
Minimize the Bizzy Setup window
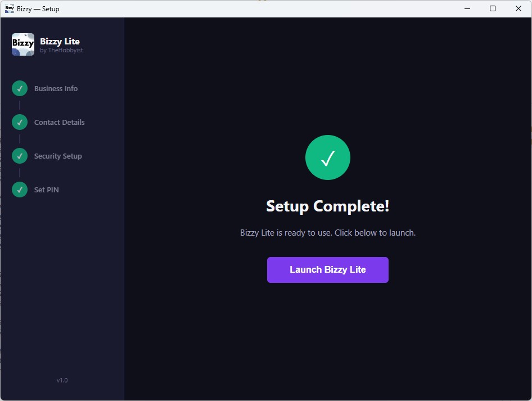coord(467,8)
